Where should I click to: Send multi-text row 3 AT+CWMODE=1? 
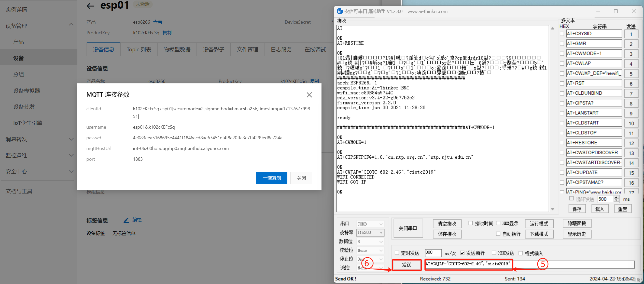click(631, 54)
